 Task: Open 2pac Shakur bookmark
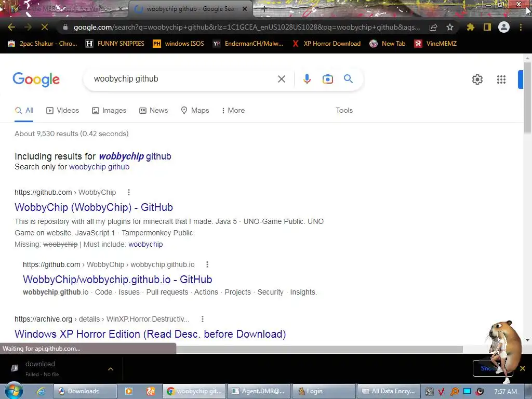[43, 44]
